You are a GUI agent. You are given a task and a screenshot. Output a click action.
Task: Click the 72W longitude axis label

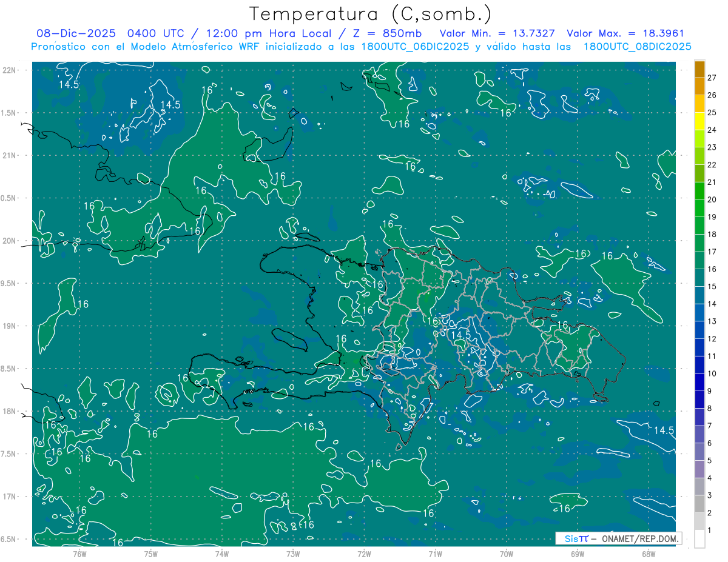click(x=364, y=554)
